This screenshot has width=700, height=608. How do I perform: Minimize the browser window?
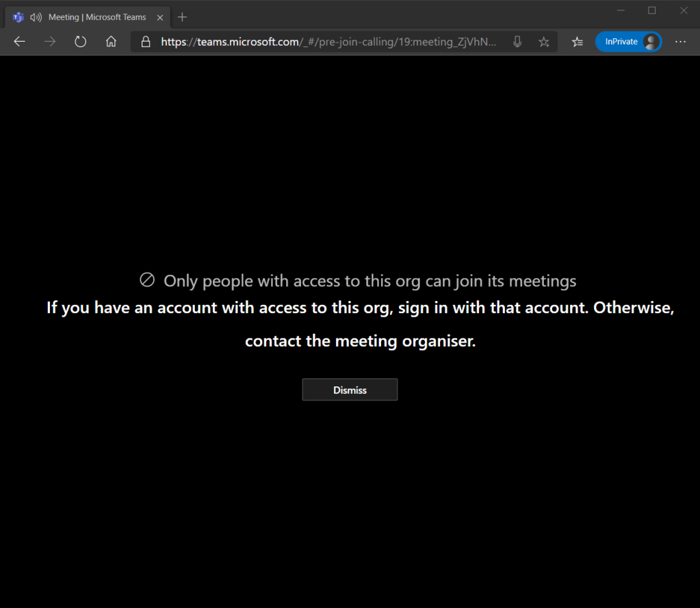click(x=621, y=10)
